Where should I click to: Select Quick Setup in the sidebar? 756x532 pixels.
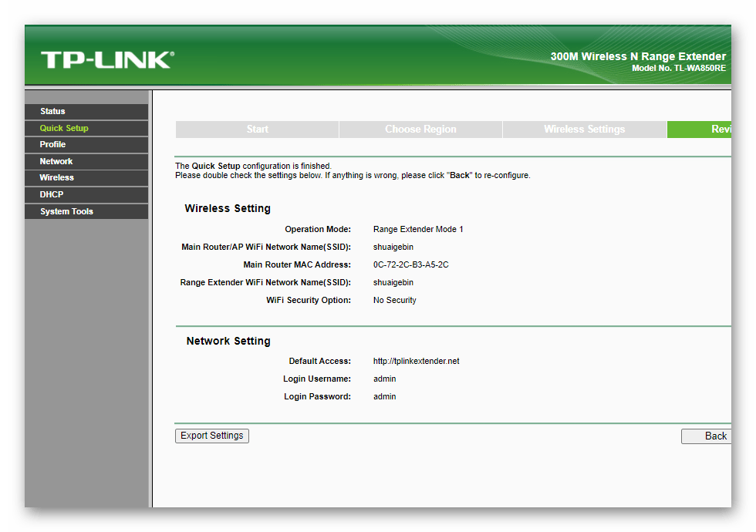[64, 128]
